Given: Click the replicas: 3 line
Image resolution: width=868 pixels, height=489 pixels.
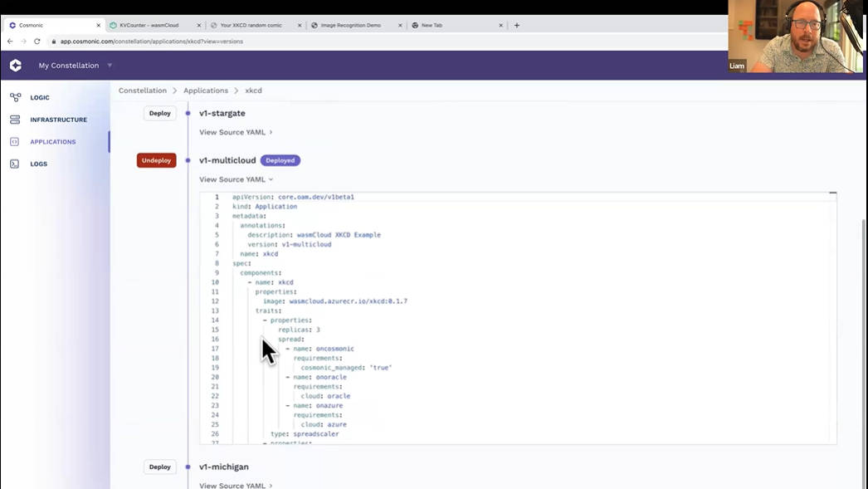Looking at the screenshot, I should (x=299, y=330).
